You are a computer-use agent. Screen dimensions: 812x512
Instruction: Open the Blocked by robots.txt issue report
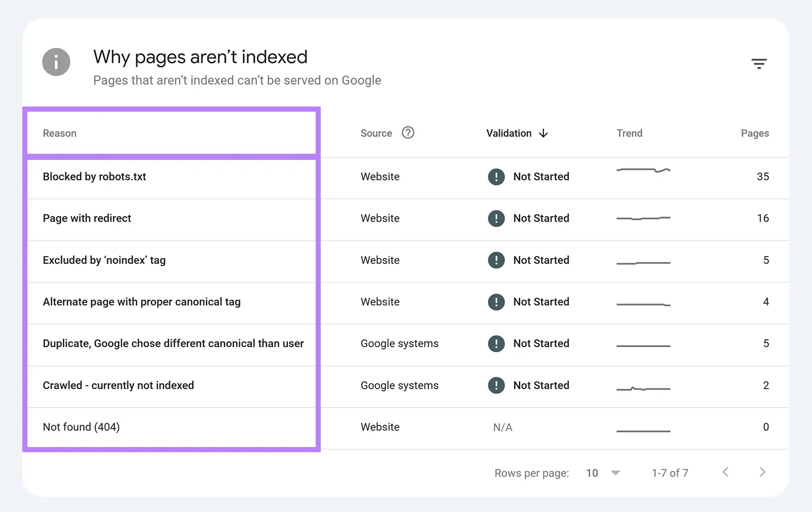pos(94,177)
